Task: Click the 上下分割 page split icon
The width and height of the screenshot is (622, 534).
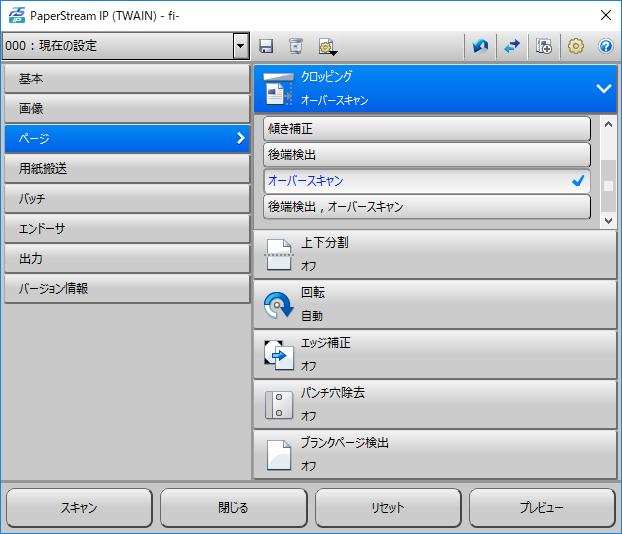Action: coord(278,255)
